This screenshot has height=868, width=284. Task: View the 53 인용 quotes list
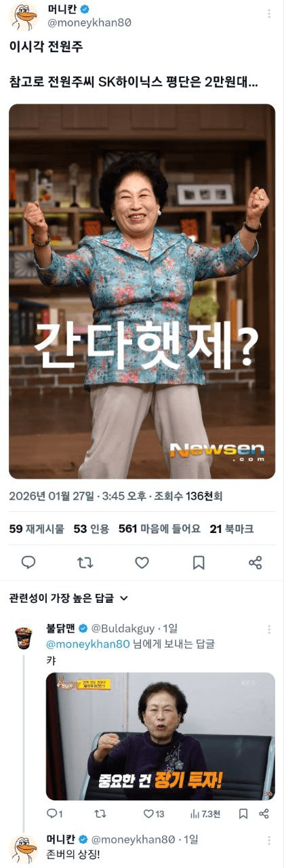(x=91, y=529)
